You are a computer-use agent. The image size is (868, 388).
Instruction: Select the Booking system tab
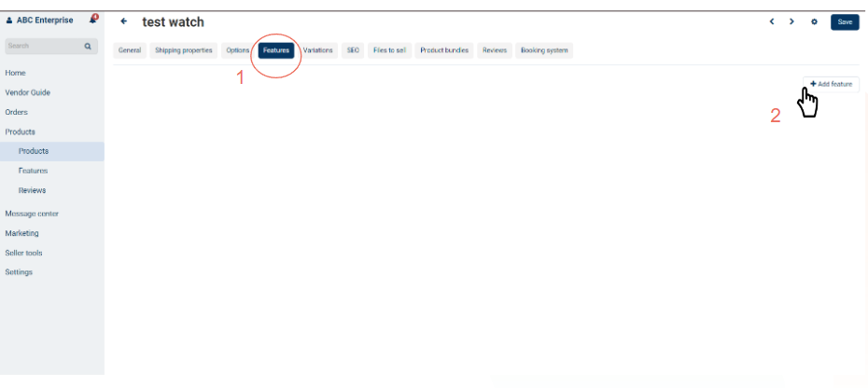tap(543, 50)
